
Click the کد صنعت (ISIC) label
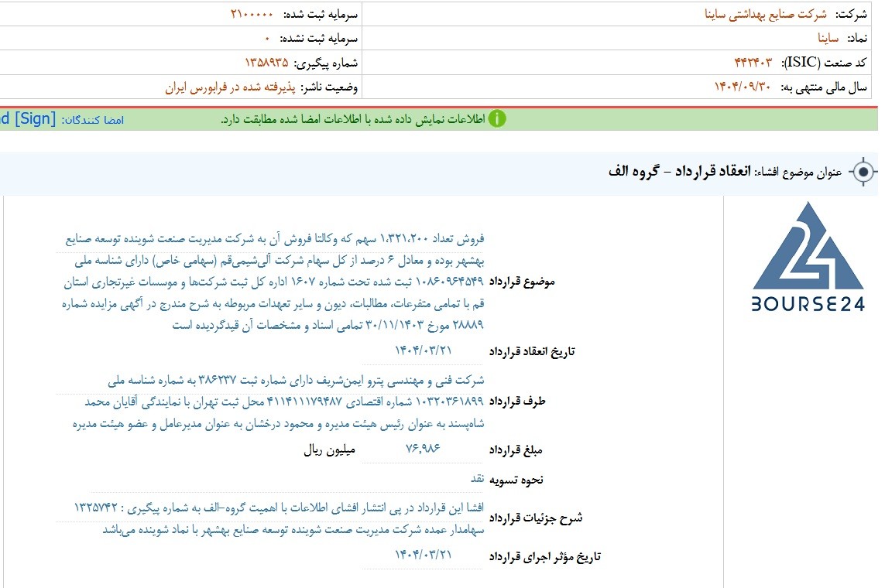824,63
